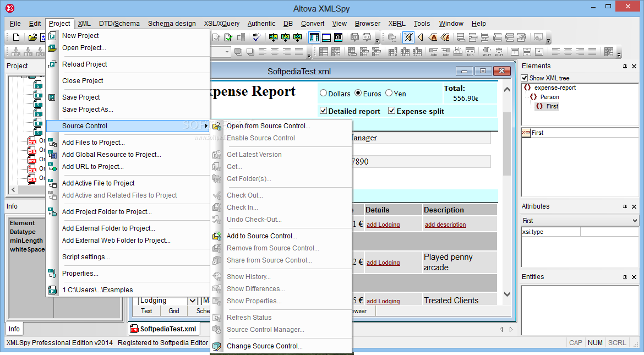The width and height of the screenshot is (644, 355).
Task: Click the add description link
Action: (x=445, y=225)
